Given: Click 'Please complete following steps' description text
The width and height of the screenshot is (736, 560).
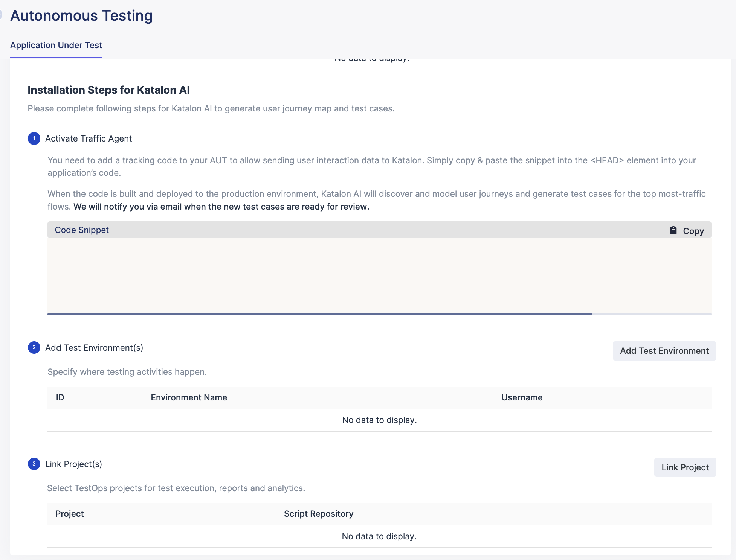Looking at the screenshot, I should tap(211, 108).
